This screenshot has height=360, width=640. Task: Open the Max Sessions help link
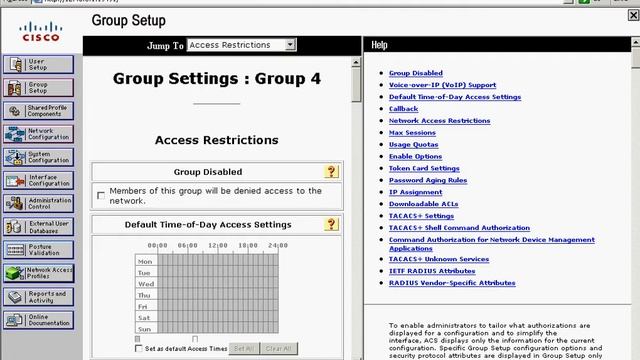coord(412,133)
